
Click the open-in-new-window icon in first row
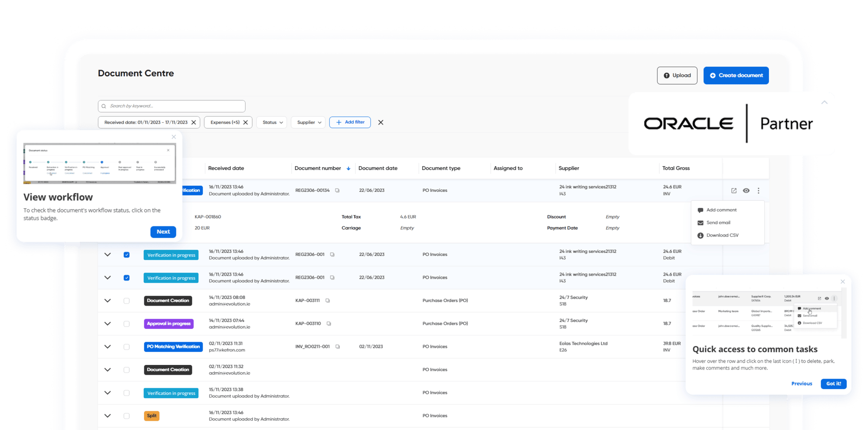tap(733, 190)
